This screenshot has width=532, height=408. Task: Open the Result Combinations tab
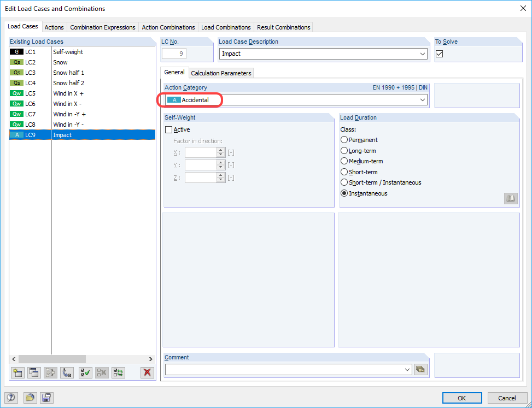tap(283, 27)
